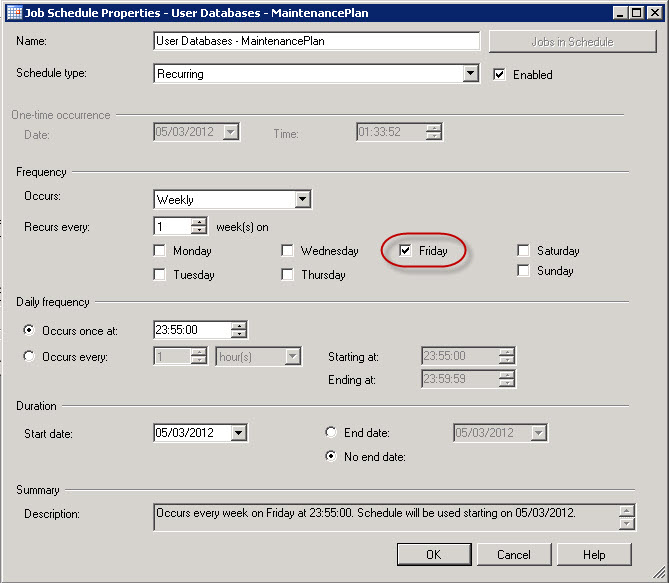Select the No end date option
This screenshot has height=583, width=669.
(x=332, y=457)
